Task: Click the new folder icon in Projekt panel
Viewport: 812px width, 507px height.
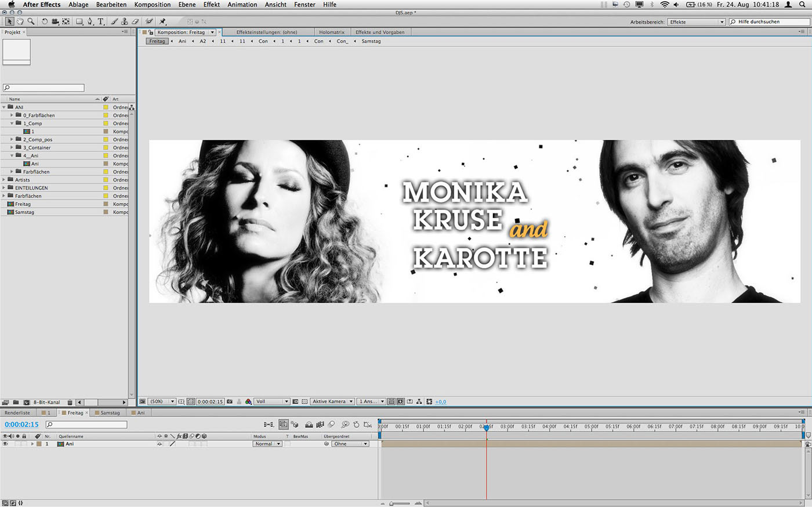Action: pyautogui.click(x=16, y=402)
